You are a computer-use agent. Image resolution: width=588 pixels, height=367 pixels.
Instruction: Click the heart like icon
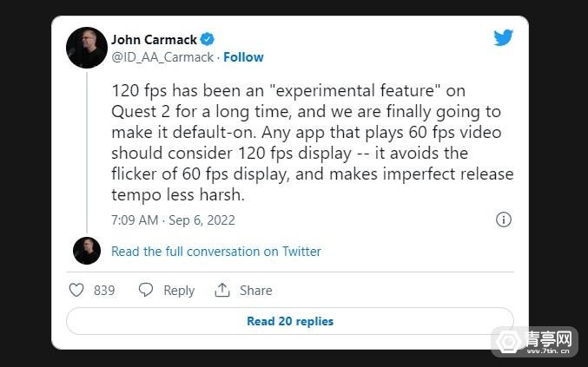(x=76, y=290)
